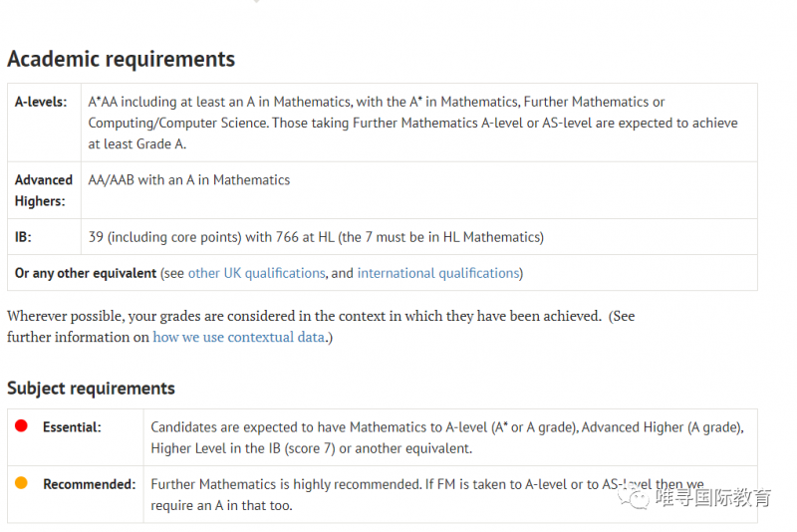Follow the how we use contextual data link

pyautogui.click(x=238, y=338)
